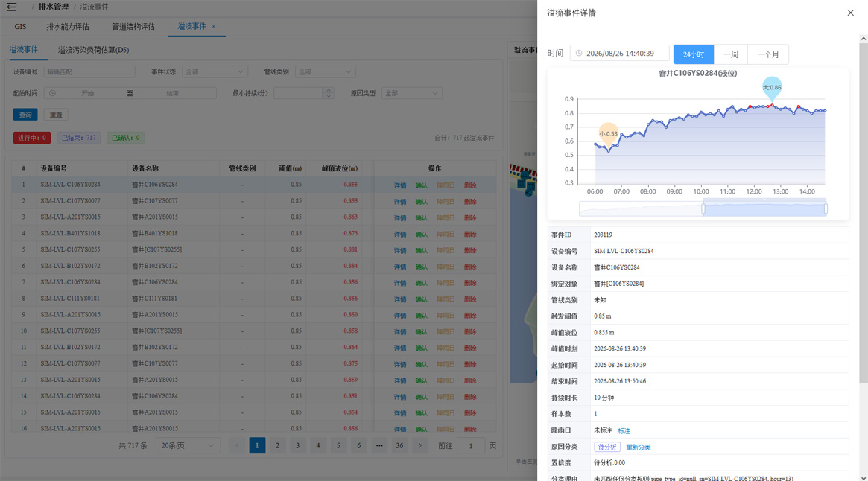
Task: Open the 2026/08/26 14:40:39 datetime field
Action: point(619,54)
